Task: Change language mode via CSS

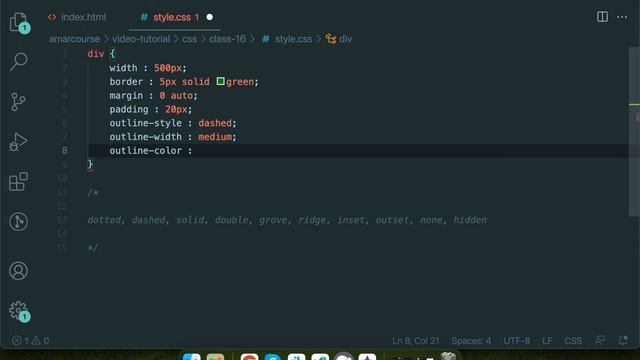Action: pos(573,340)
